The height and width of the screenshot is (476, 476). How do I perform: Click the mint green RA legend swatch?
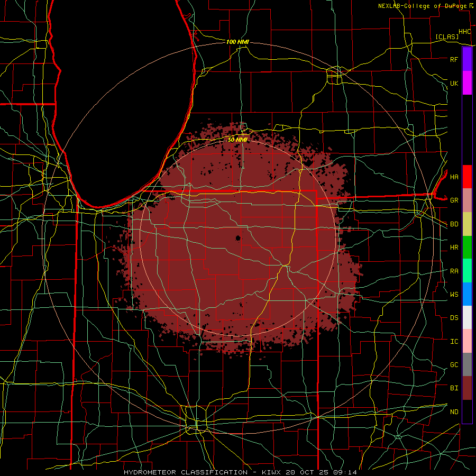[x=467, y=271]
